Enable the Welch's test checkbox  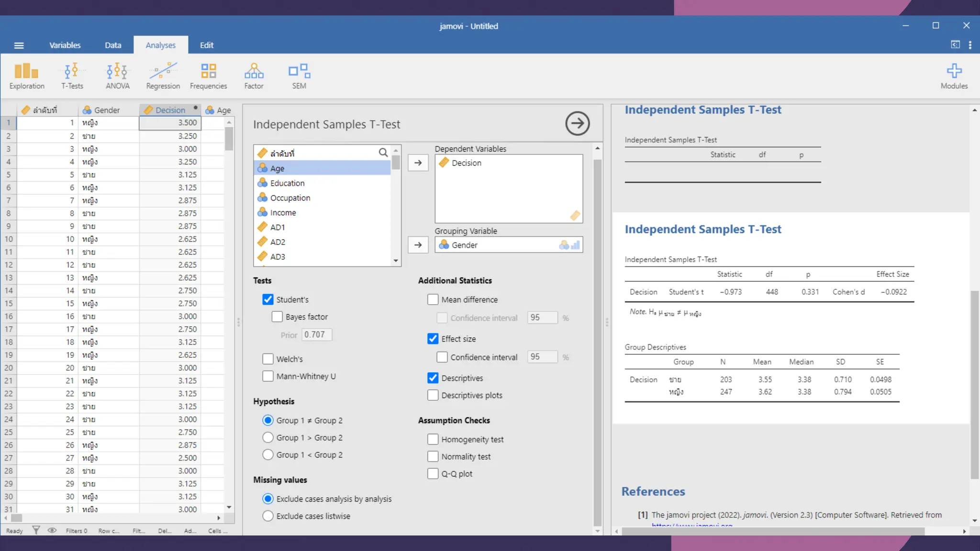pos(268,359)
